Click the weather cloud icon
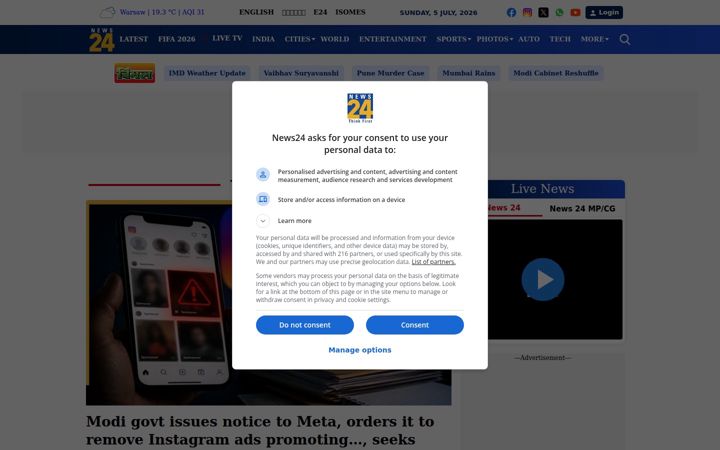The image size is (720, 450). pos(107,12)
